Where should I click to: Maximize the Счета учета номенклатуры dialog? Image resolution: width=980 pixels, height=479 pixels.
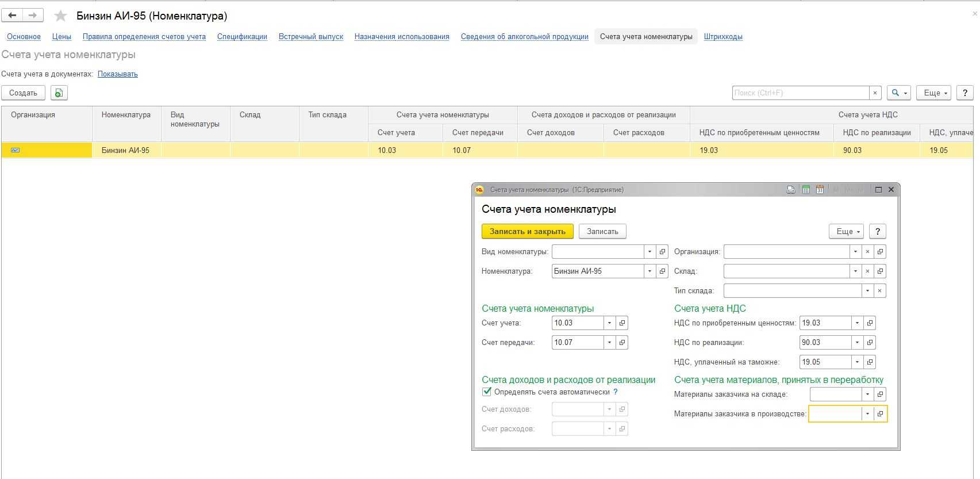(878, 190)
